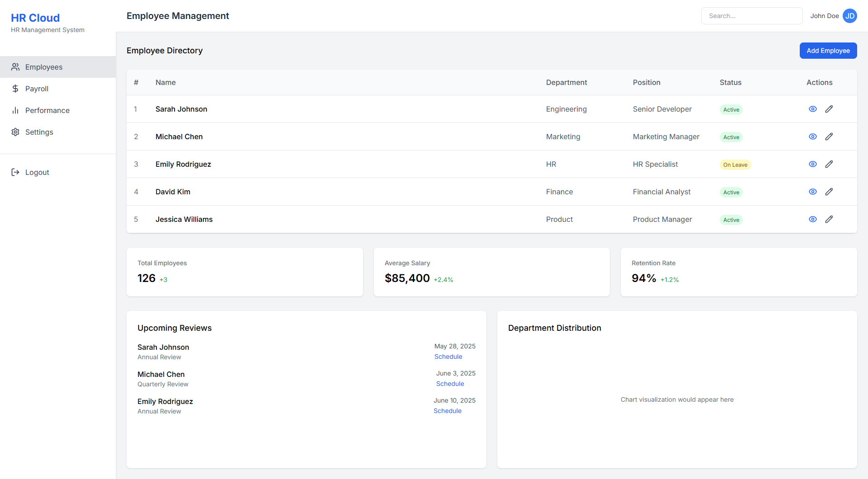Open the Employees menu item
Viewport: 868px width, 479px height.
58,67
